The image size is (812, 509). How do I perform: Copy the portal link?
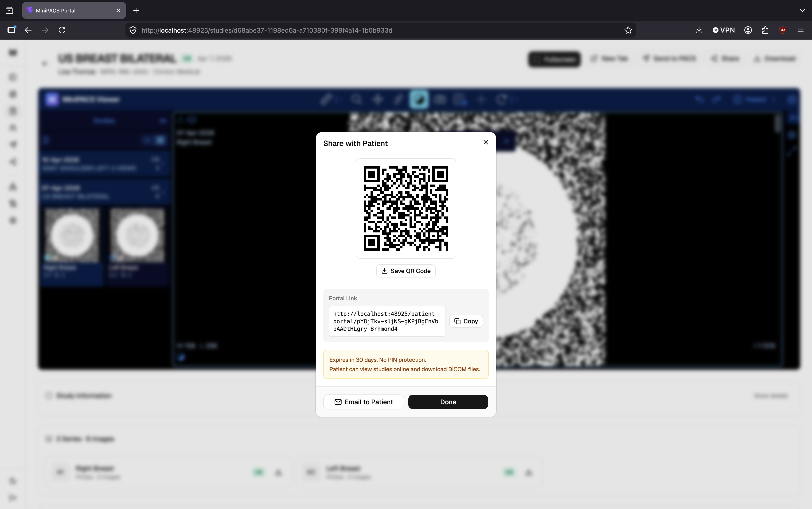(466, 321)
